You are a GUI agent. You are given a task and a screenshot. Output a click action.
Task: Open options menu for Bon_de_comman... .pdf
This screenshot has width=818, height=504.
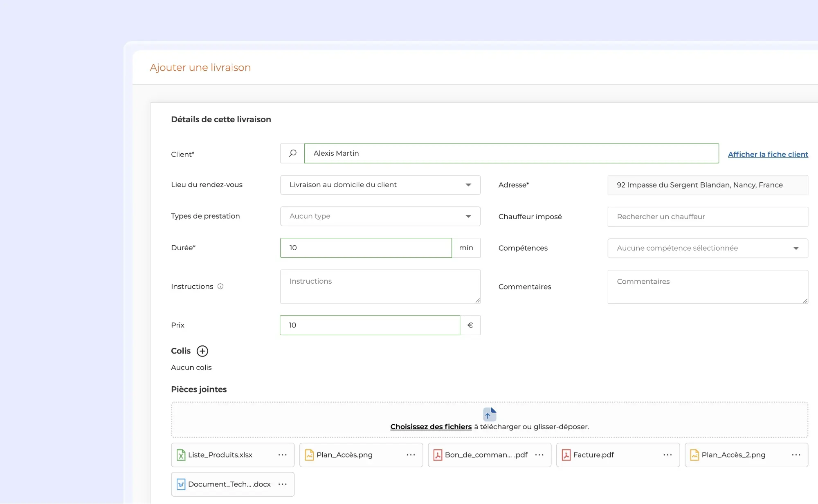pos(539,455)
